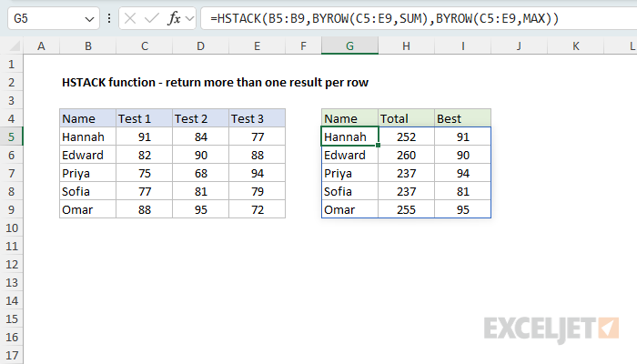This screenshot has width=637, height=364.
Task: Click the 'Best' header cell
Action: [x=462, y=118]
